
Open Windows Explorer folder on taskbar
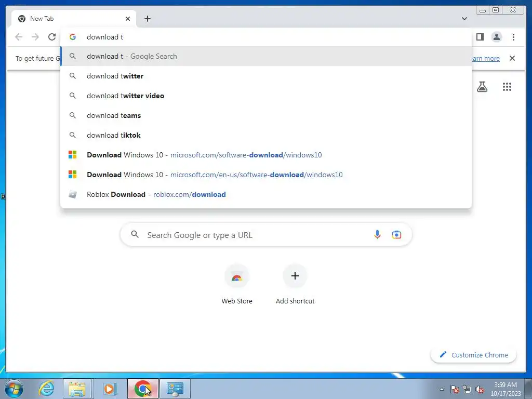77,389
